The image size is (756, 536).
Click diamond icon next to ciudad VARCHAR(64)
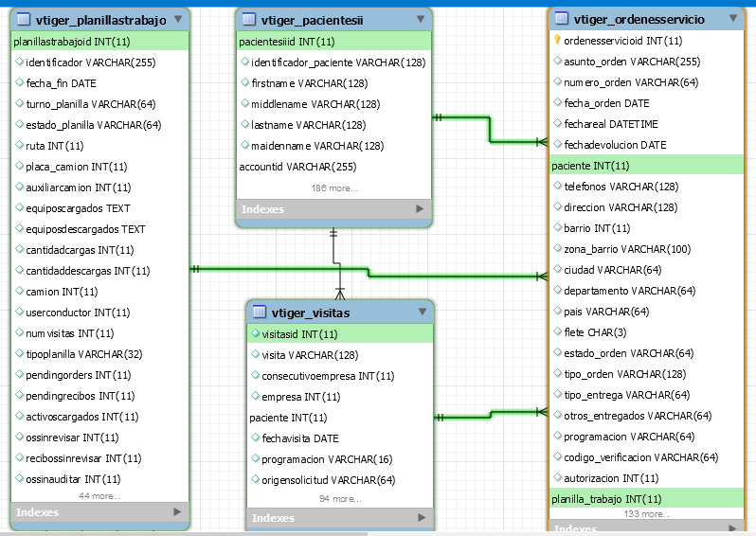[557, 269]
